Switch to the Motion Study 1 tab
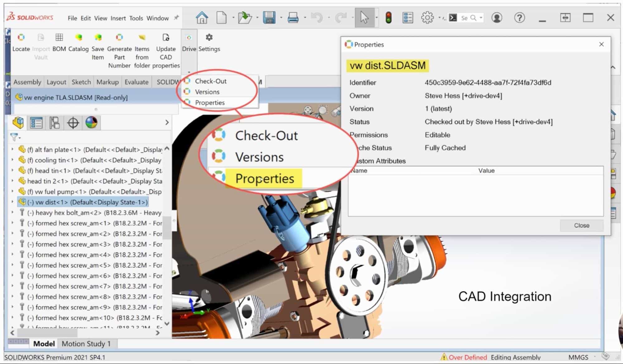The image size is (623, 364). pos(86,344)
